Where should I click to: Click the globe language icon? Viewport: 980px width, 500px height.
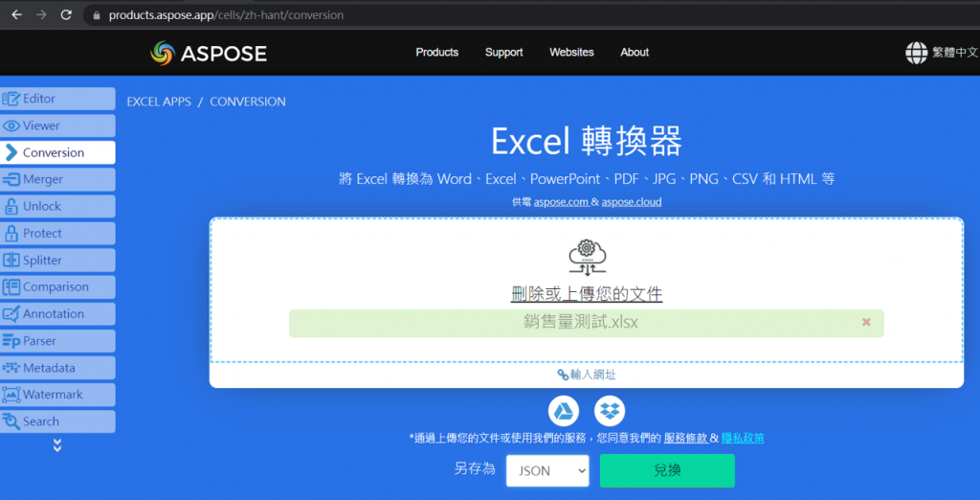(x=916, y=53)
